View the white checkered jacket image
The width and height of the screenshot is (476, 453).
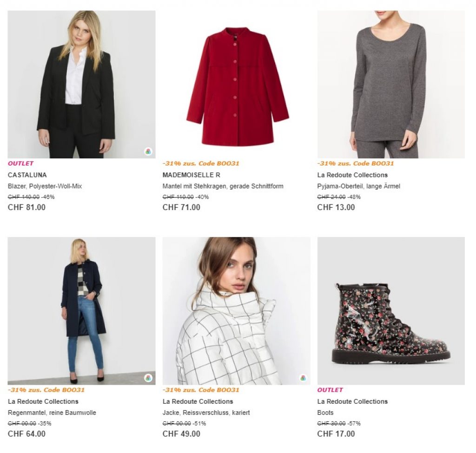(x=236, y=310)
